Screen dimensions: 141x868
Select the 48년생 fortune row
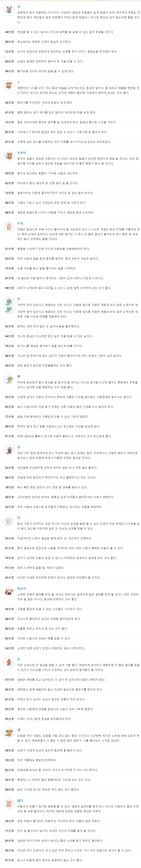click(70, 32)
